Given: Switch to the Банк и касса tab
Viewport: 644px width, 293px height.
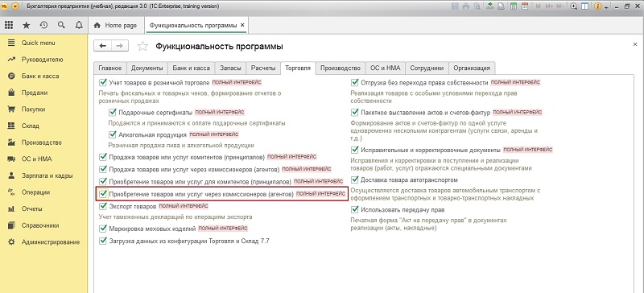Looking at the screenshot, I should point(192,68).
